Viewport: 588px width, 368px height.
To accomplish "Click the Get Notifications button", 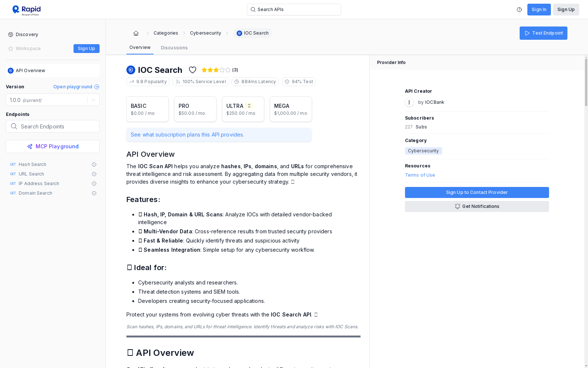I will click(477, 206).
